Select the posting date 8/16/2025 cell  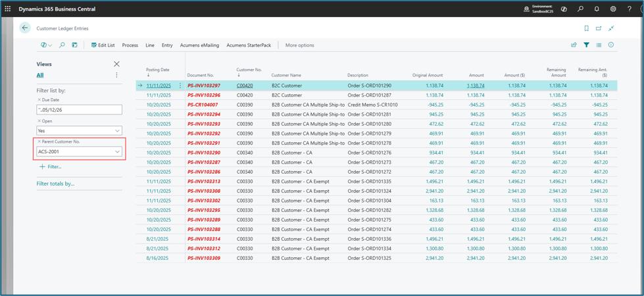(157, 259)
